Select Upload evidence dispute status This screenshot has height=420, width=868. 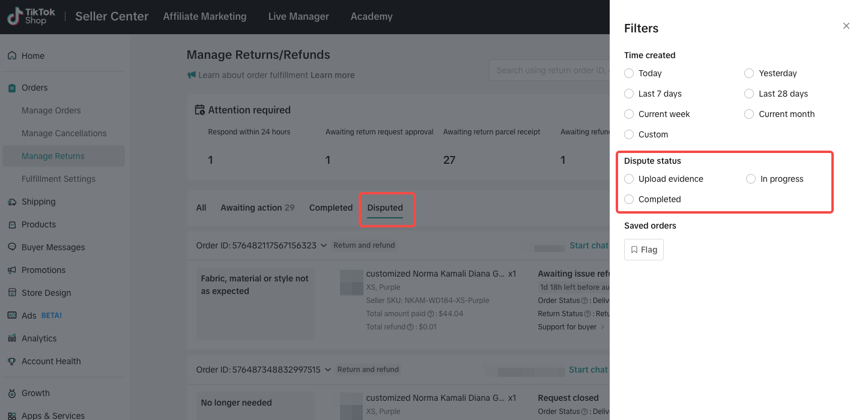click(629, 179)
